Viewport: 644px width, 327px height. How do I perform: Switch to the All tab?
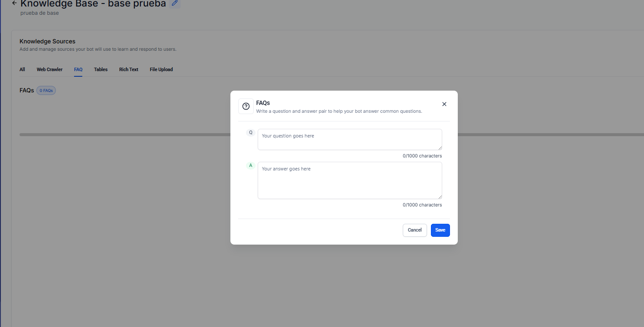22,69
